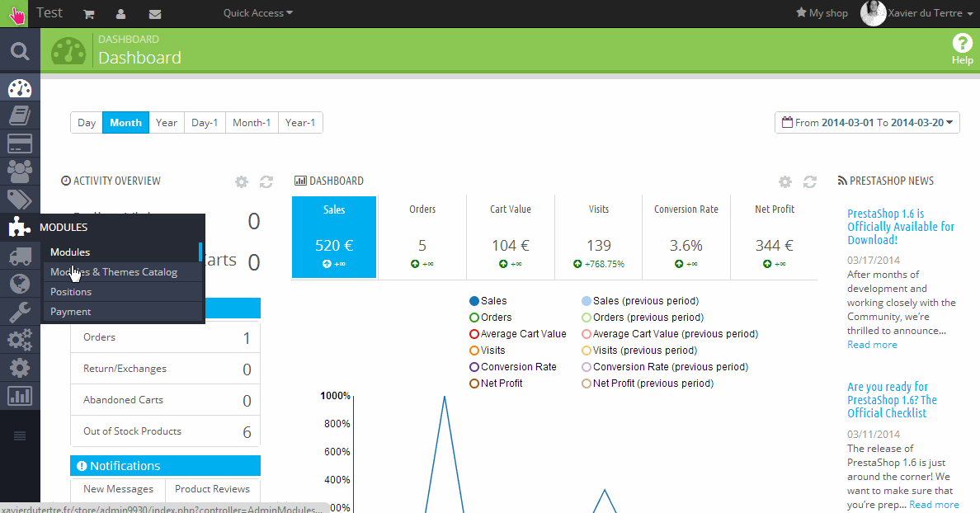Toggle Orders (previous period) legend series
This screenshot has width=980, height=513.
click(x=643, y=318)
